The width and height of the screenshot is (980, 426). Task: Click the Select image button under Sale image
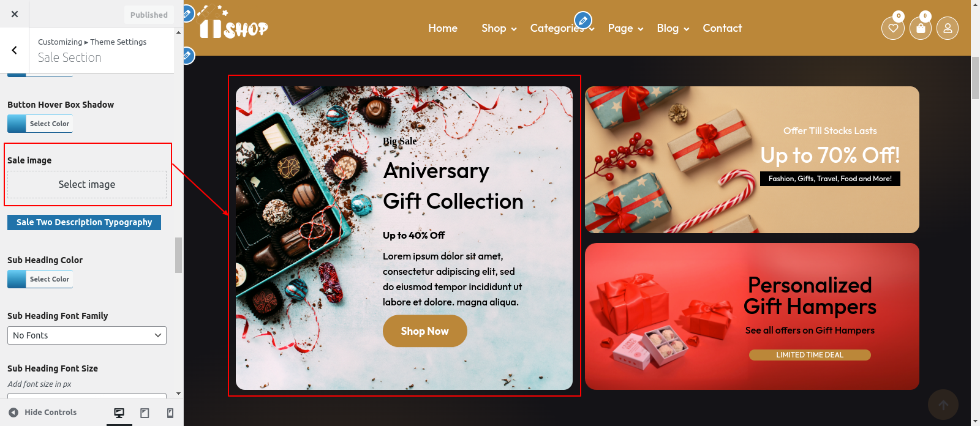point(87,184)
